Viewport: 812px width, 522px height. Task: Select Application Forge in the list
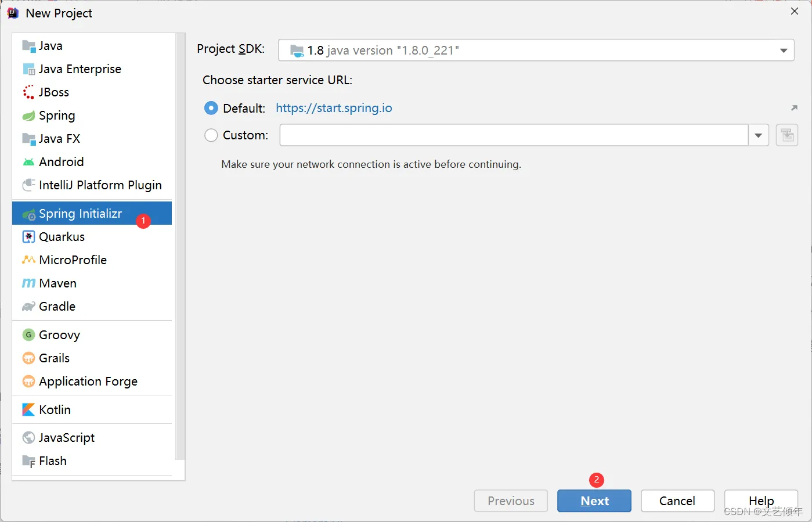(92, 381)
